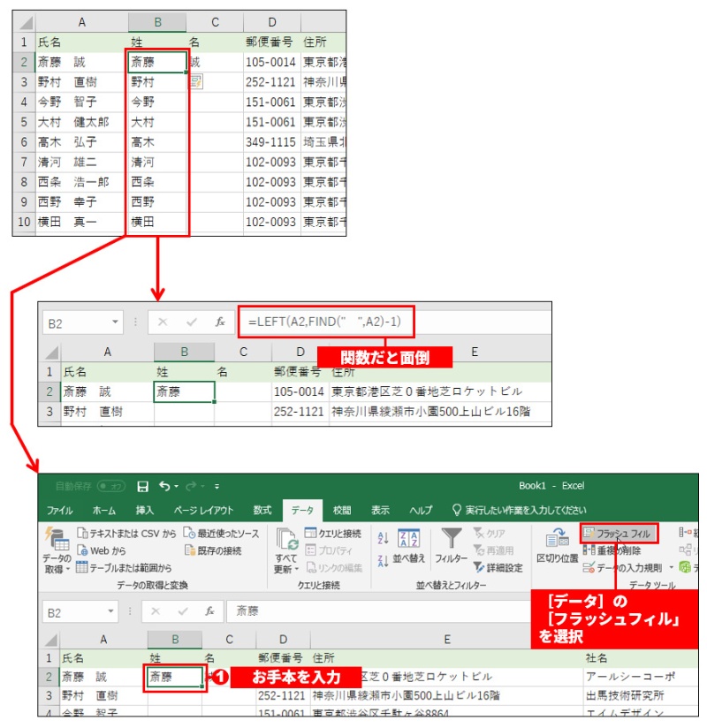Click the Undo arrow in title bar
The image size is (707, 728).
coord(164,486)
